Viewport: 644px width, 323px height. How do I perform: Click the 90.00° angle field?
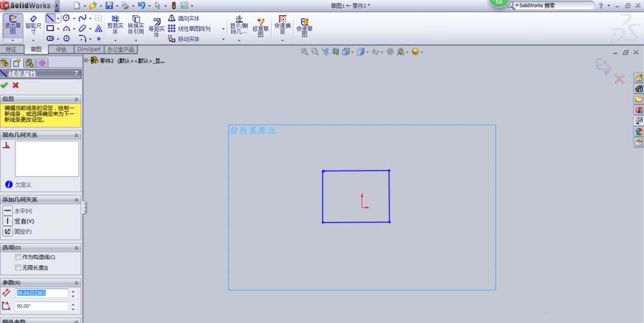(x=42, y=306)
